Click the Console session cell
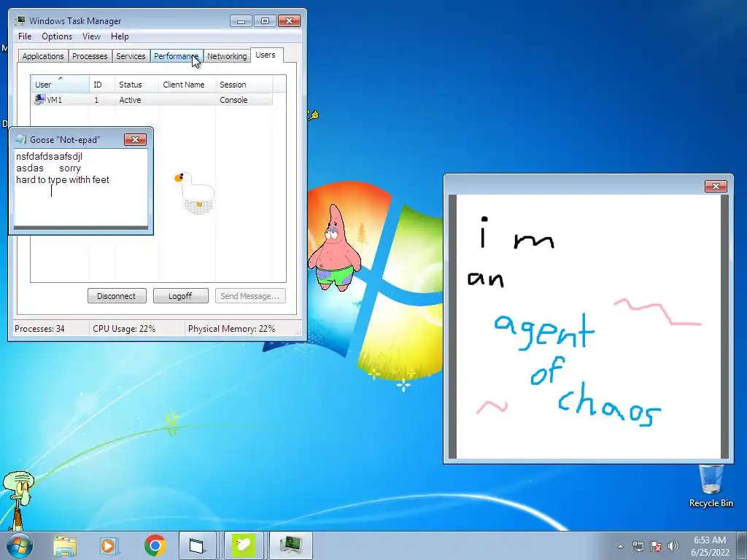The height and width of the screenshot is (560, 747). 233,100
